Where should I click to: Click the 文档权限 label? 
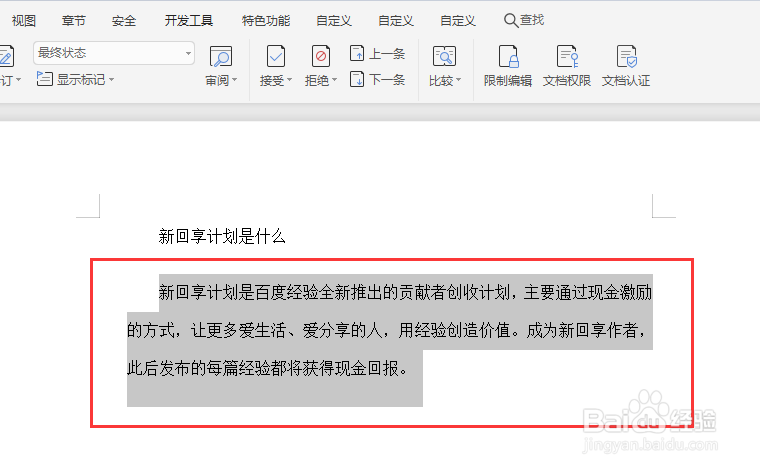tap(567, 80)
